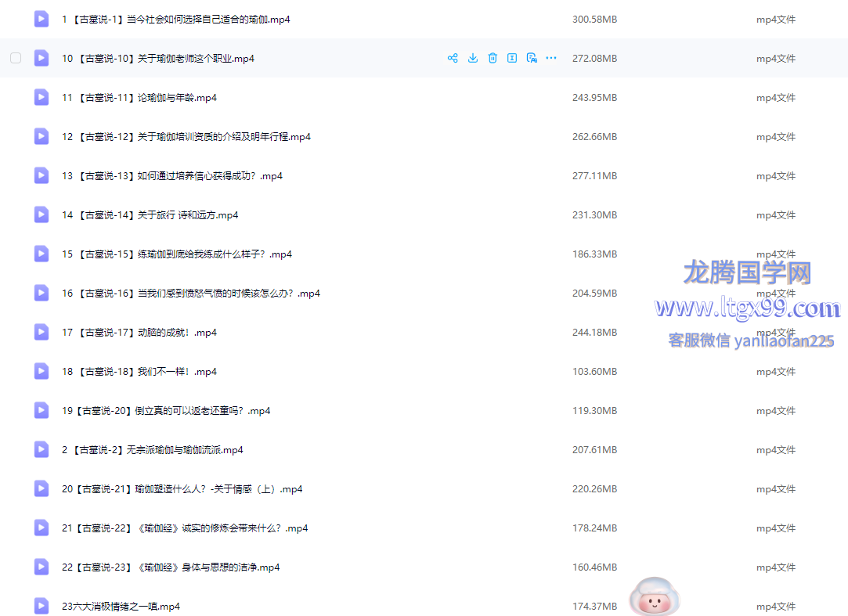Open file 练瑜伽到底给我练成什么样子？.mp4
The width and height of the screenshot is (848, 616).
[x=177, y=254]
